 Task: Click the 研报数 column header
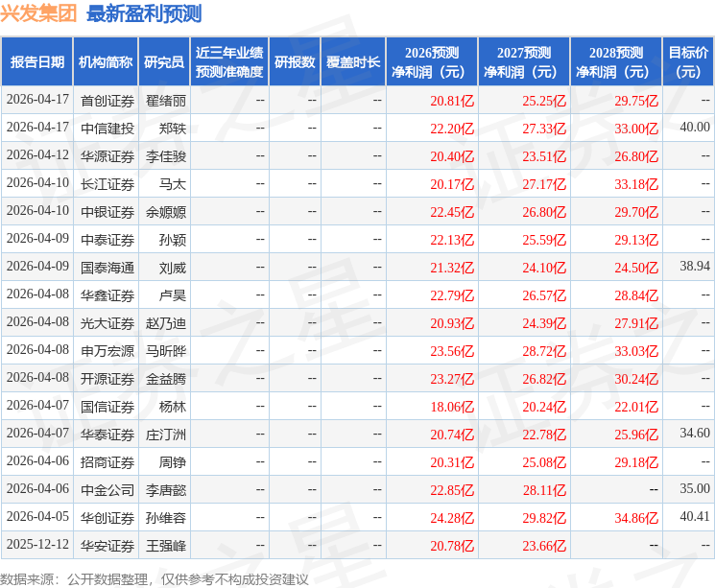(x=295, y=61)
